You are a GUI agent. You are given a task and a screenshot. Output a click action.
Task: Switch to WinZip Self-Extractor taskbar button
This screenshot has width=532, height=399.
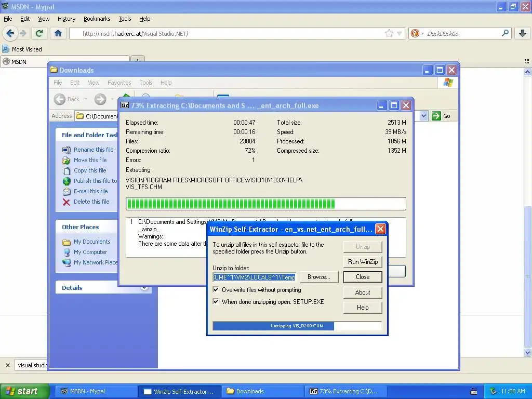[179, 391]
